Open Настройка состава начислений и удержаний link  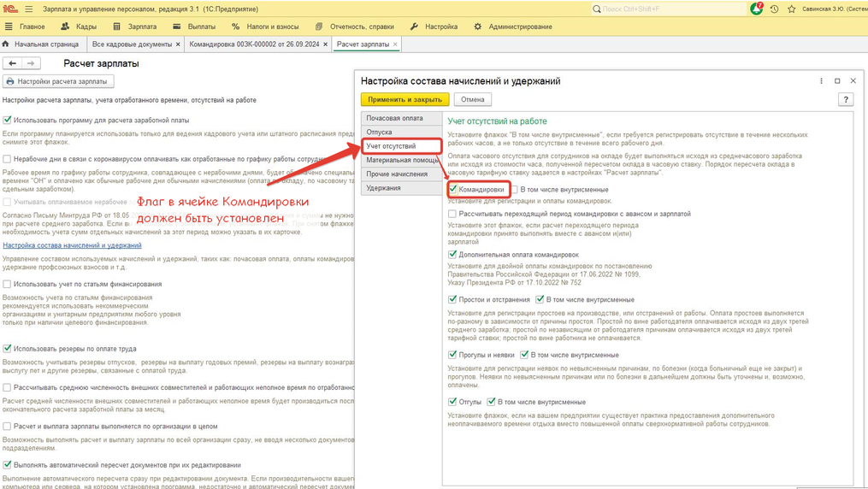(72, 245)
